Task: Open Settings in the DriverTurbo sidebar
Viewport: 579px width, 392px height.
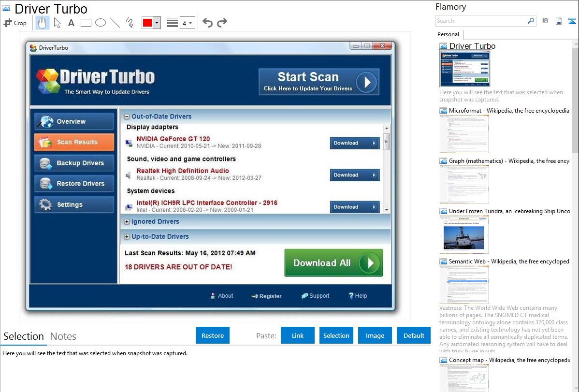Action: click(74, 204)
